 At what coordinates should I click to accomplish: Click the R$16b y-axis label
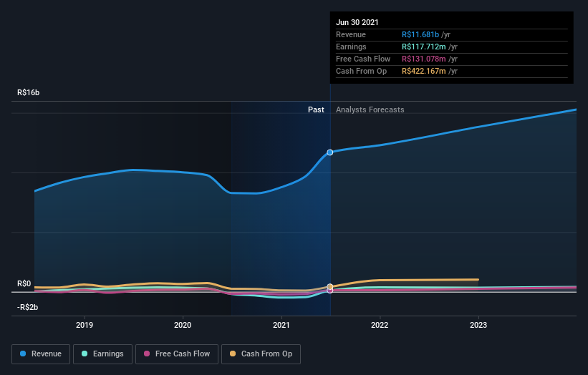[x=28, y=92]
